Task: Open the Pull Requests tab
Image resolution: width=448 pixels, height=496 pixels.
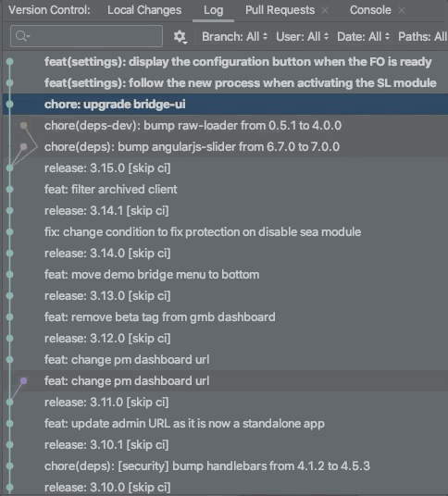Action: [280, 10]
